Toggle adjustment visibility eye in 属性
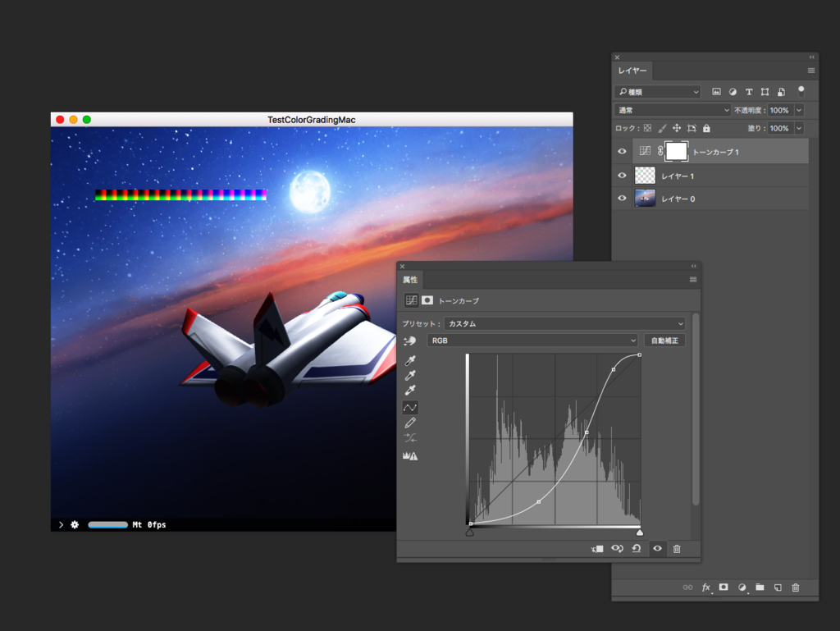This screenshot has width=840, height=631. pyautogui.click(x=657, y=548)
